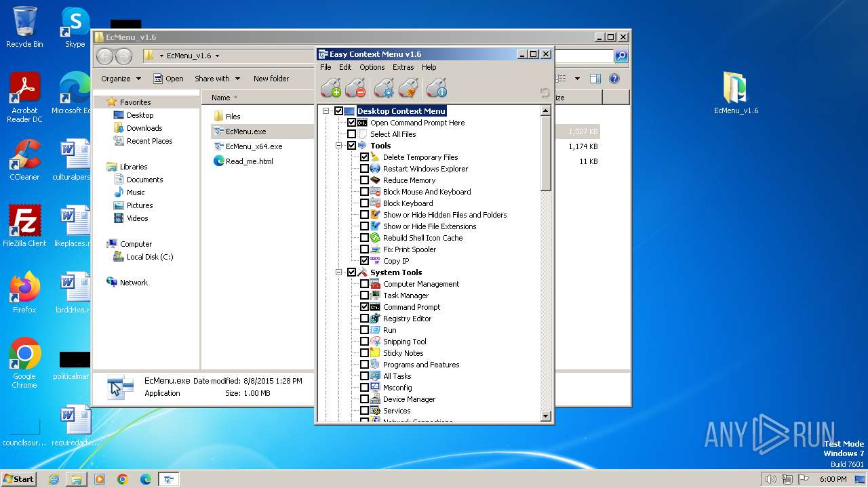868x488 pixels.
Task: Open the Edit menu in Easy Context Menu
Action: click(x=345, y=67)
